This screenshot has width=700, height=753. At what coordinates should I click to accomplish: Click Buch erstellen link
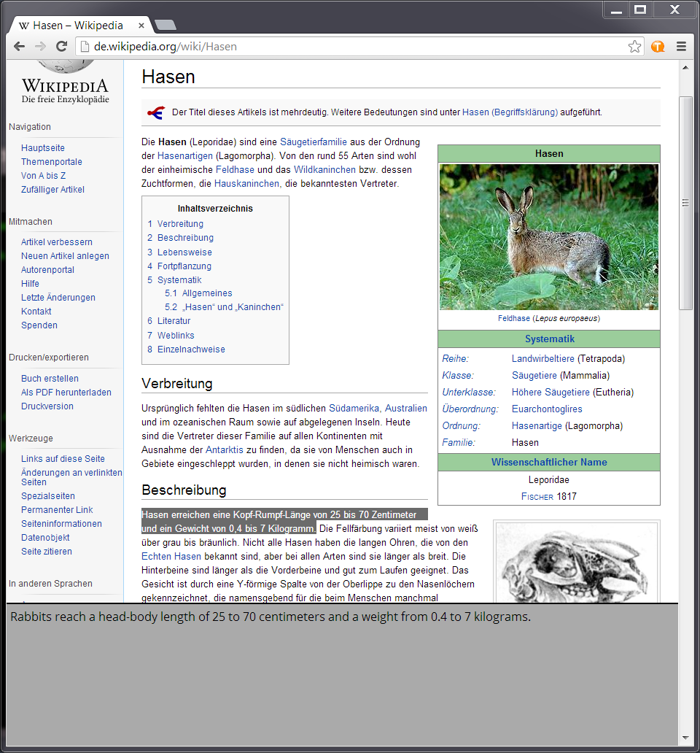pyautogui.click(x=50, y=379)
